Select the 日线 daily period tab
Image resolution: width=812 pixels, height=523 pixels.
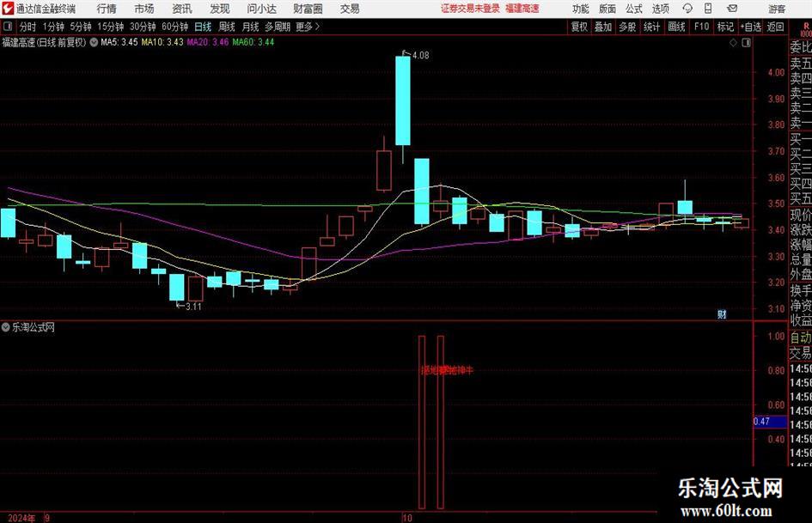point(203,27)
